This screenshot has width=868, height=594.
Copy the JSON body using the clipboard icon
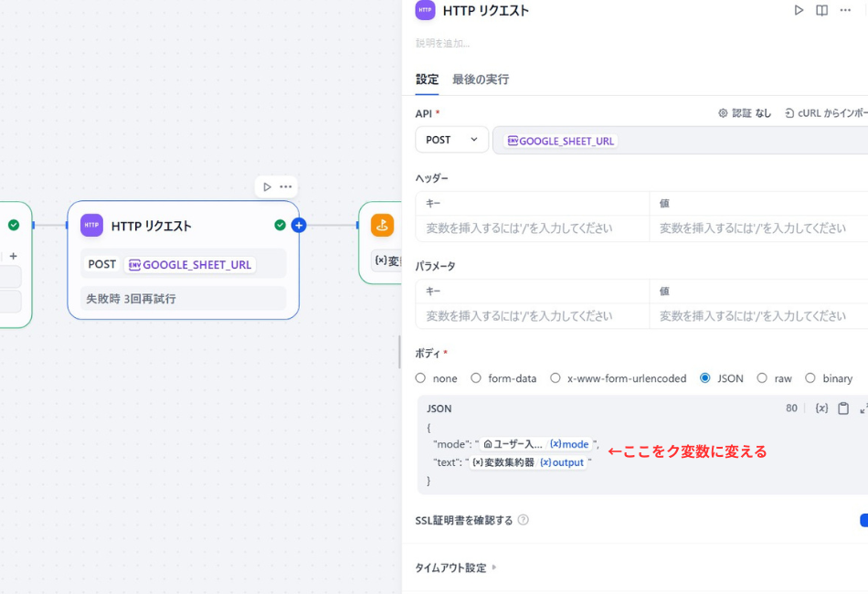tap(842, 408)
